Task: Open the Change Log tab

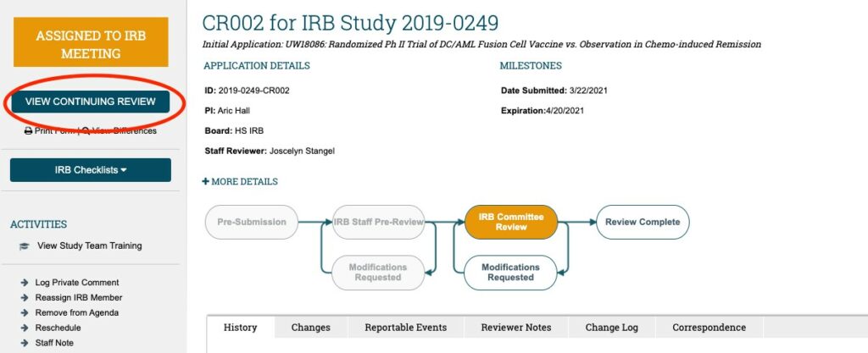Action: (612, 328)
